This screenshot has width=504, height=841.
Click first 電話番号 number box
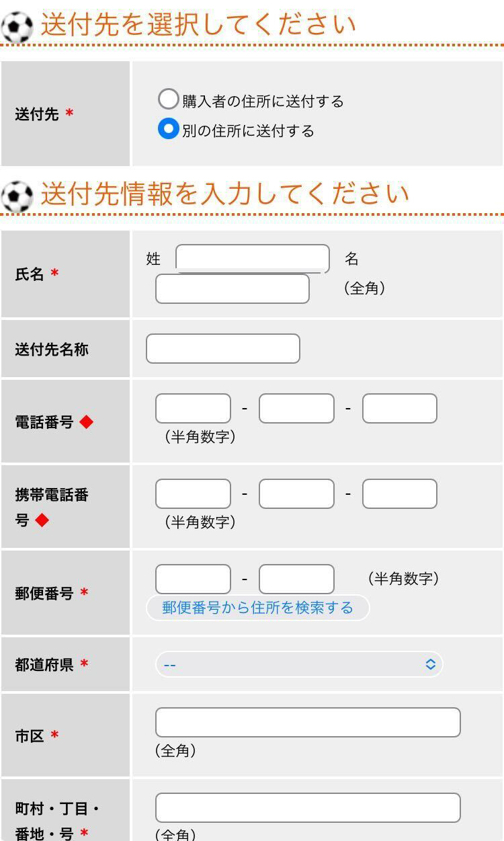click(x=193, y=409)
